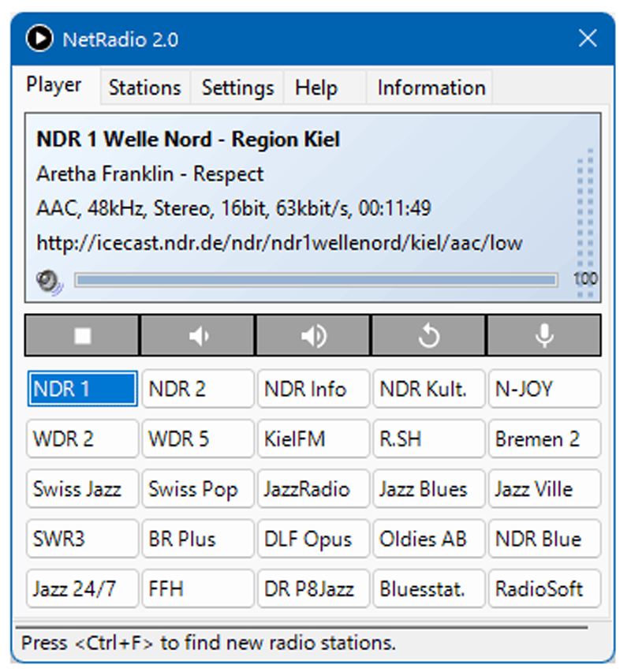
Task: Select the Swiss Pop preset
Action: click(198, 489)
